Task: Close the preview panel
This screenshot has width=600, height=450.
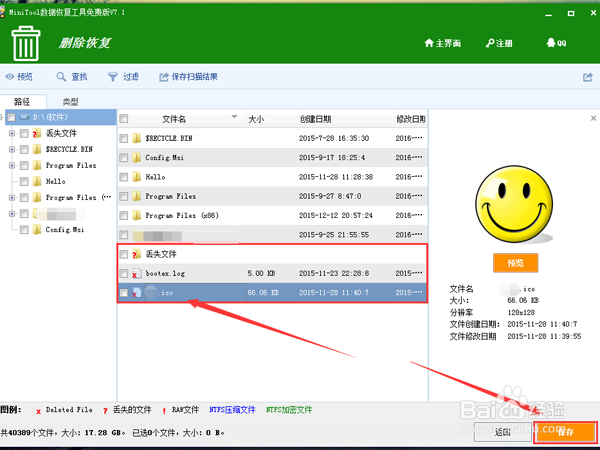Action: pos(593,118)
